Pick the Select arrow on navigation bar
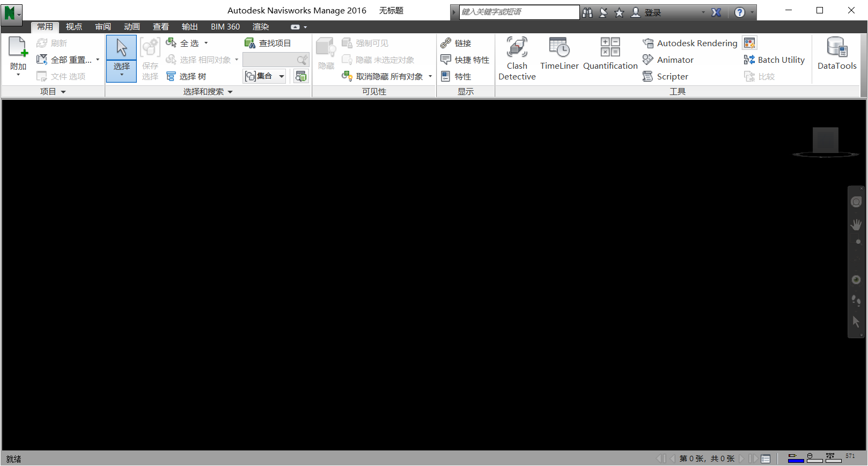 pos(856,322)
